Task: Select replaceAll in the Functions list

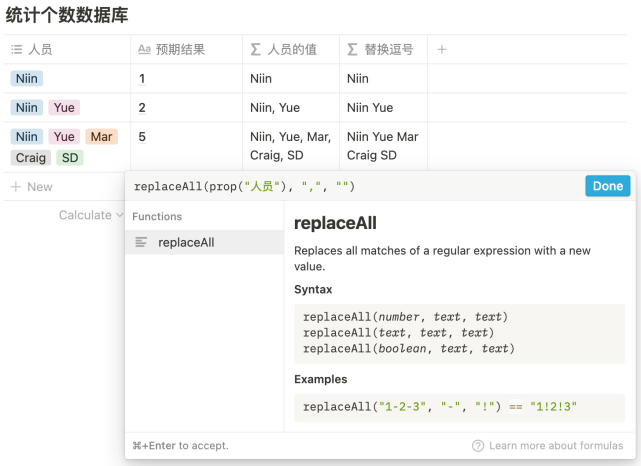Action: (186, 242)
